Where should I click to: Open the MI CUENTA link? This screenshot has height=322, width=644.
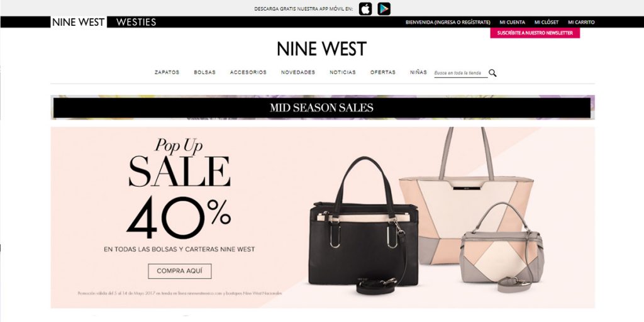(512, 22)
